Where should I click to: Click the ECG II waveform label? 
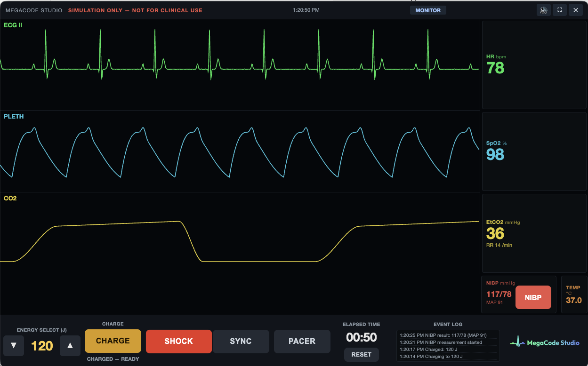click(13, 25)
